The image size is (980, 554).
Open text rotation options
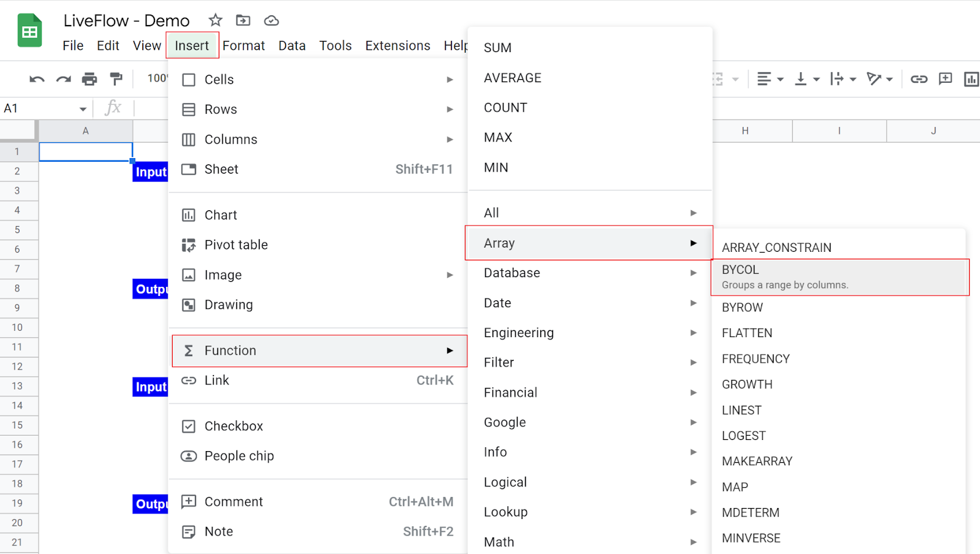coord(880,79)
